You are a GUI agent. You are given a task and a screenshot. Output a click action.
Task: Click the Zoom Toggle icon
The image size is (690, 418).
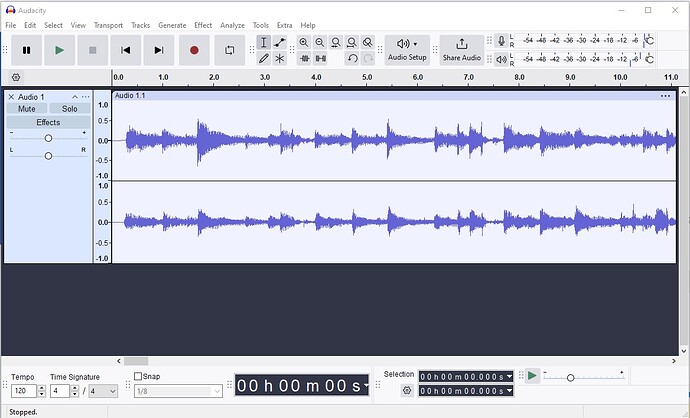367,42
